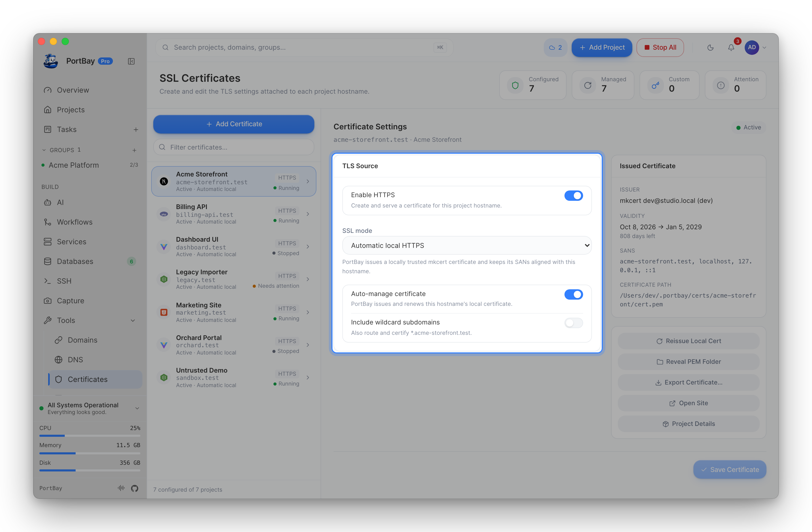Click the Memory usage progress bar

[90, 453]
